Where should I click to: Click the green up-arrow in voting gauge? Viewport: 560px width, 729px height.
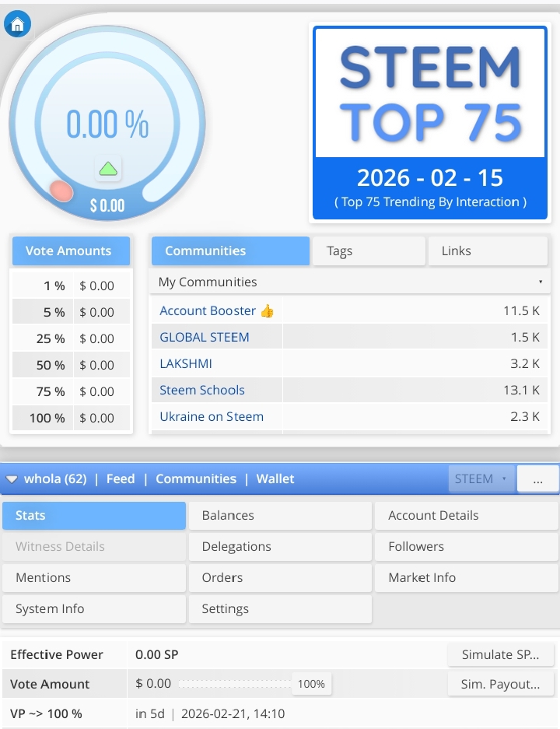[x=108, y=168]
